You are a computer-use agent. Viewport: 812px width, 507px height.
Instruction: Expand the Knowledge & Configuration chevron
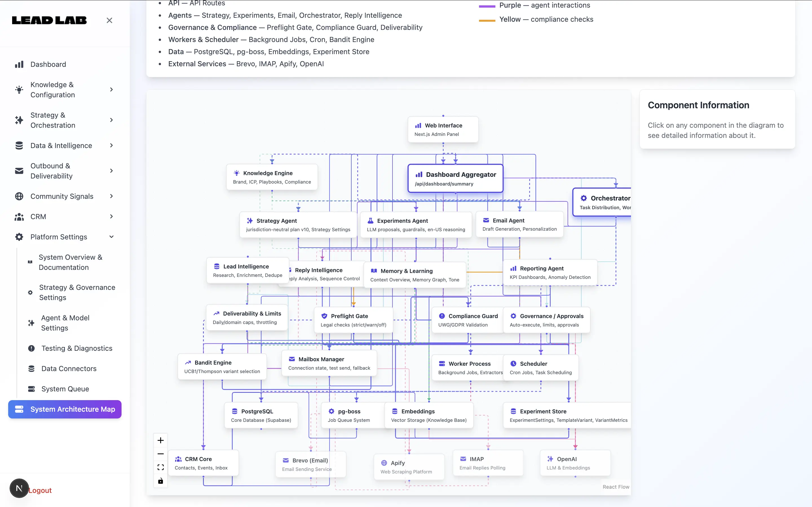point(111,90)
